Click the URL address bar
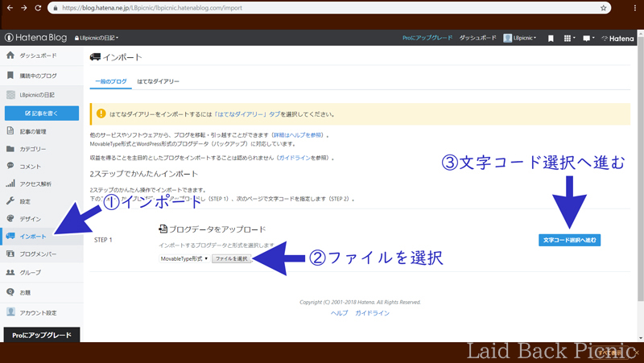Image resolution: width=644 pixels, height=363 pixels. tap(329, 8)
